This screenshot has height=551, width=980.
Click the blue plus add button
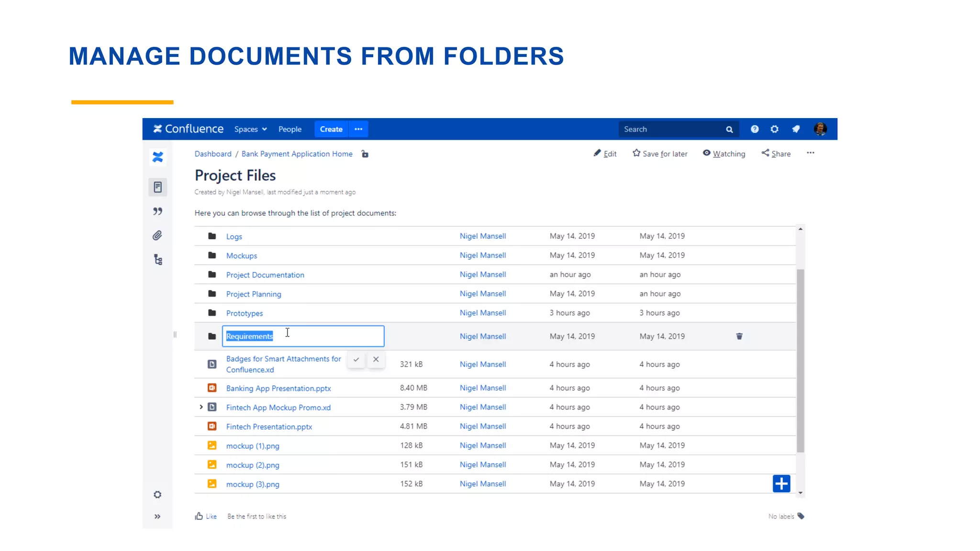pos(781,484)
